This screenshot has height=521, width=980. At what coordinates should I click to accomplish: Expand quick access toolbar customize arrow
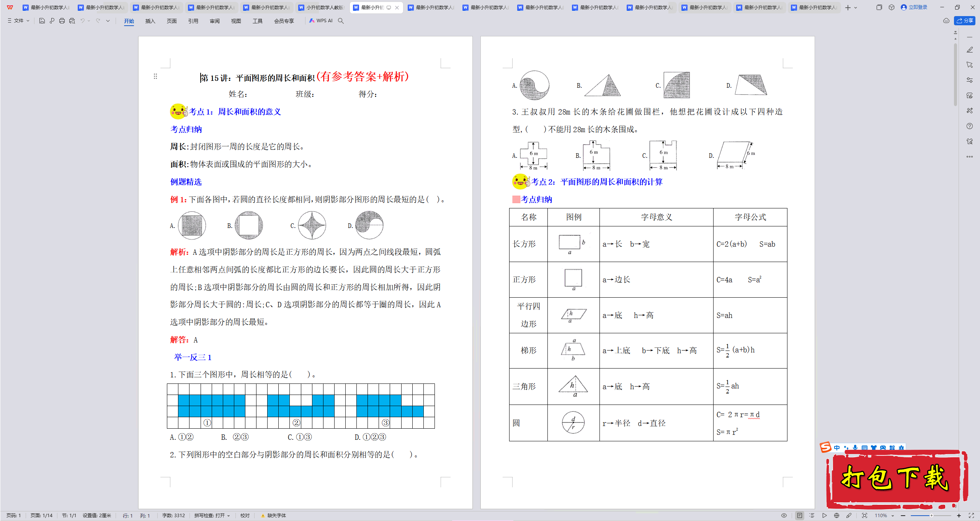pos(108,21)
